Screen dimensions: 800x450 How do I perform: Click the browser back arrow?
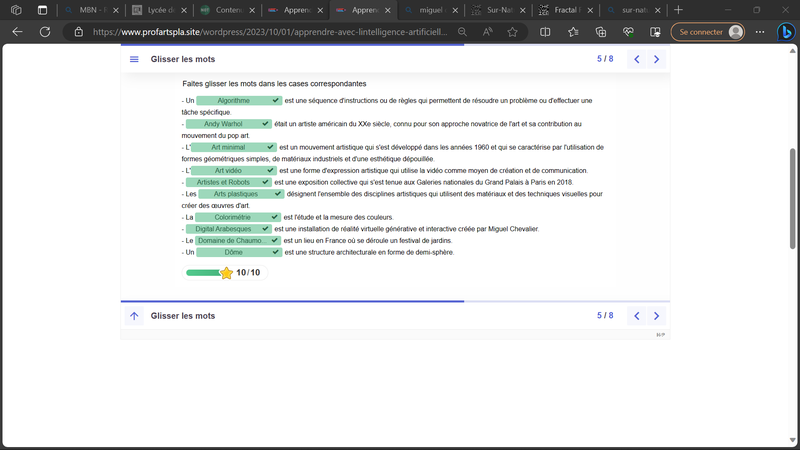point(17,32)
